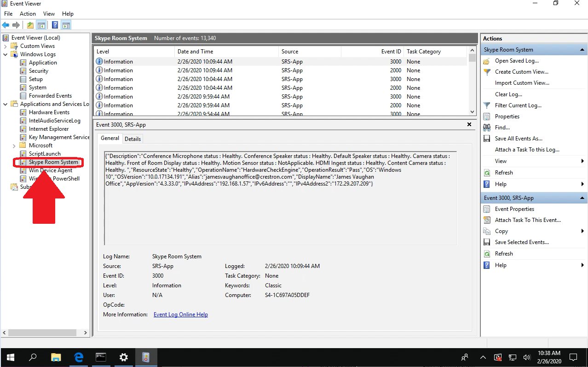Viewport: 588px width, 367px height.
Task: Select the Key Management Service log
Action: click(x=59, y=137)
